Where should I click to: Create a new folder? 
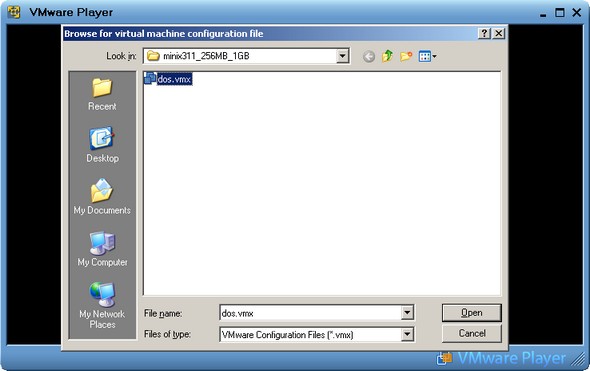406,56
